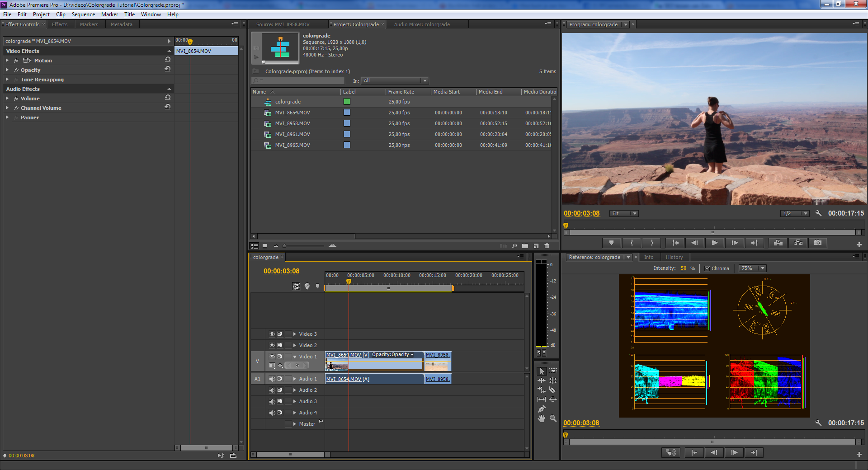Toggle Video 1 track visibility eye
This screenshot has height=470, width=868.
pyautogui.click(x=272, y=357)
